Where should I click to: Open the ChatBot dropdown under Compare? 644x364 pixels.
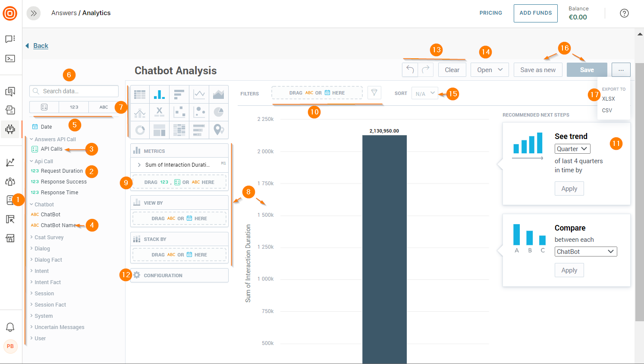(585, 251)
